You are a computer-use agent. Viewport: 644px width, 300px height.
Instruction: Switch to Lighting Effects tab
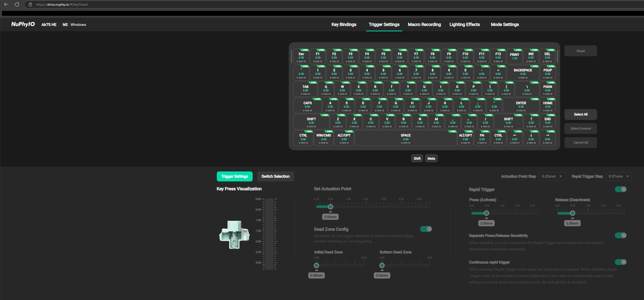pos(464,24)
